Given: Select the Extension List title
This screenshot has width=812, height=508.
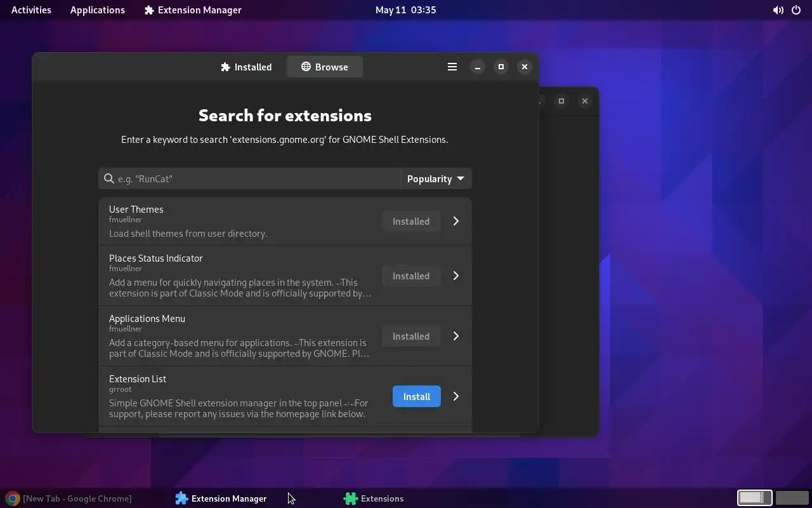Looking at the screenshot, I should click(x=138, y=378).
